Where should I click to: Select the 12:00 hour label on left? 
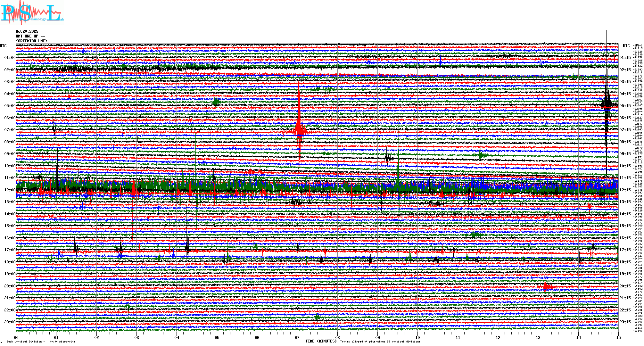[10, 190]
